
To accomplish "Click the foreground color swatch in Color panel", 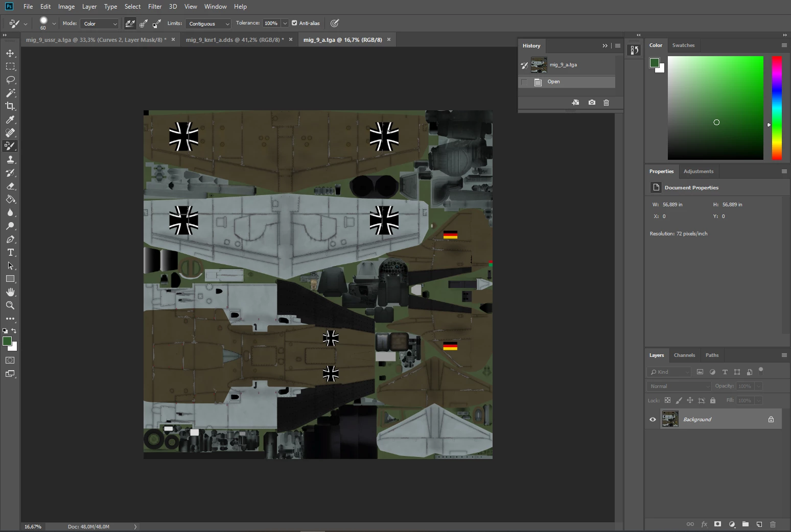I will tap(655, 63).
